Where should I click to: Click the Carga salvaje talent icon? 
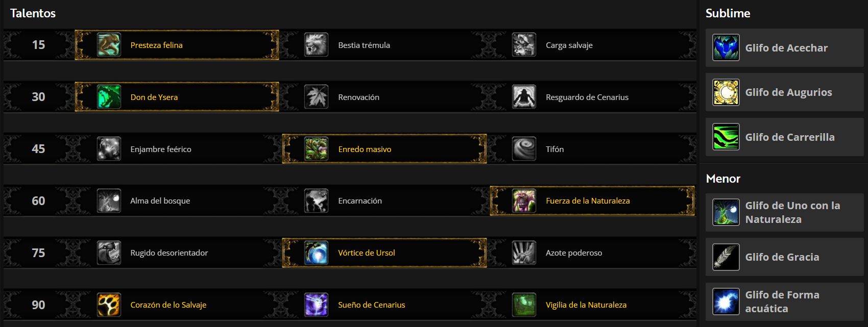524,45
